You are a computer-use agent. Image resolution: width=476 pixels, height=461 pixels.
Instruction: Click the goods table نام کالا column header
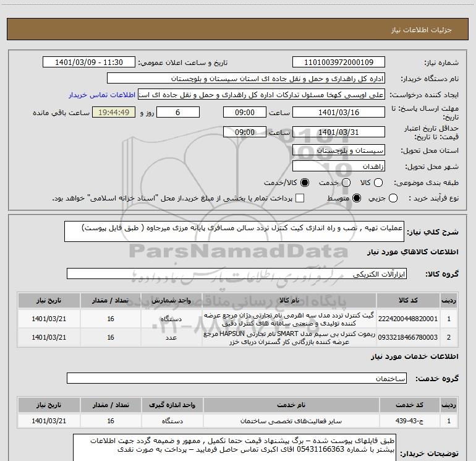click(x=289, y=300)
